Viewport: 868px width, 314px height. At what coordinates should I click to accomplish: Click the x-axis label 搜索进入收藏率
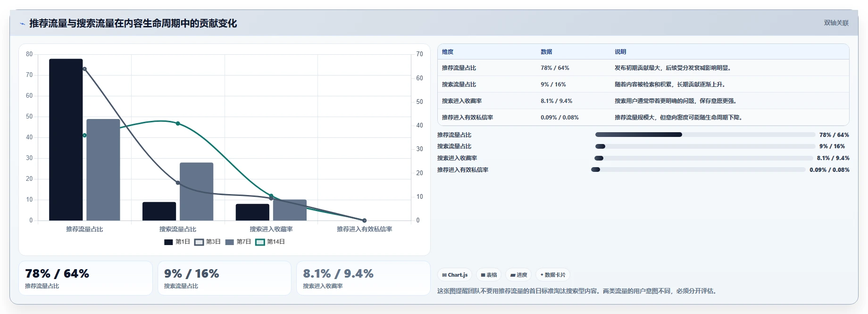click(271, 229)
